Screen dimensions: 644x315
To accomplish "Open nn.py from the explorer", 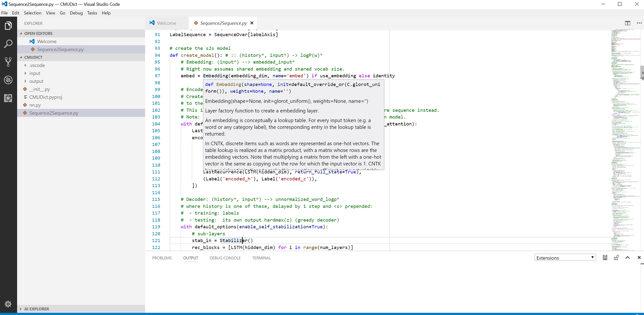I will pos(35,105).
